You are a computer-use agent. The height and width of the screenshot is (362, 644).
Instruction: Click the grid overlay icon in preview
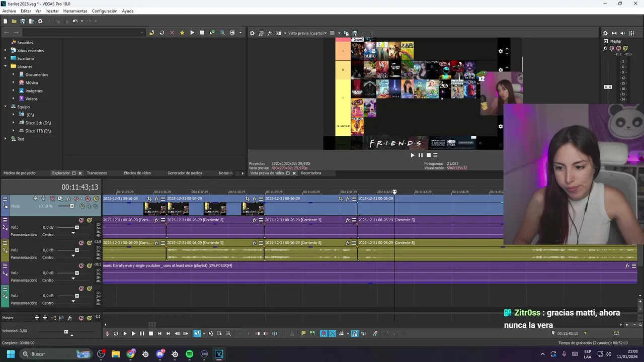(332, 33)
